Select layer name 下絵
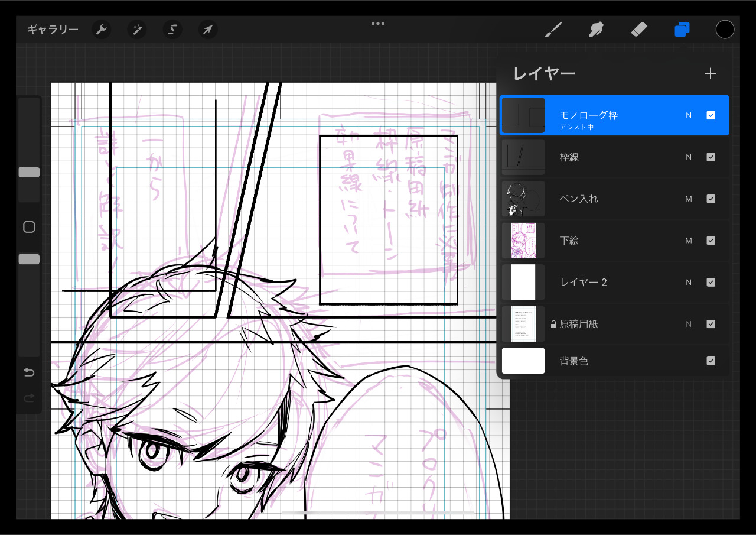Screen dimensions: 756x535 click(569, 241)
